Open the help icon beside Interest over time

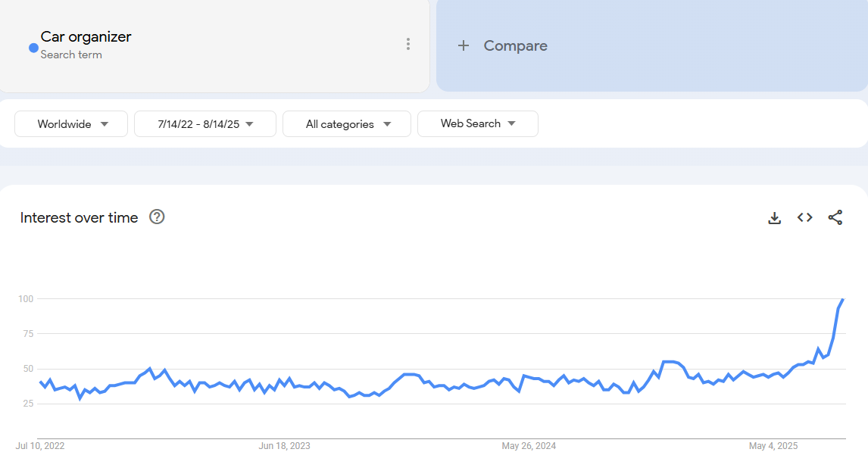coord(157,217)
